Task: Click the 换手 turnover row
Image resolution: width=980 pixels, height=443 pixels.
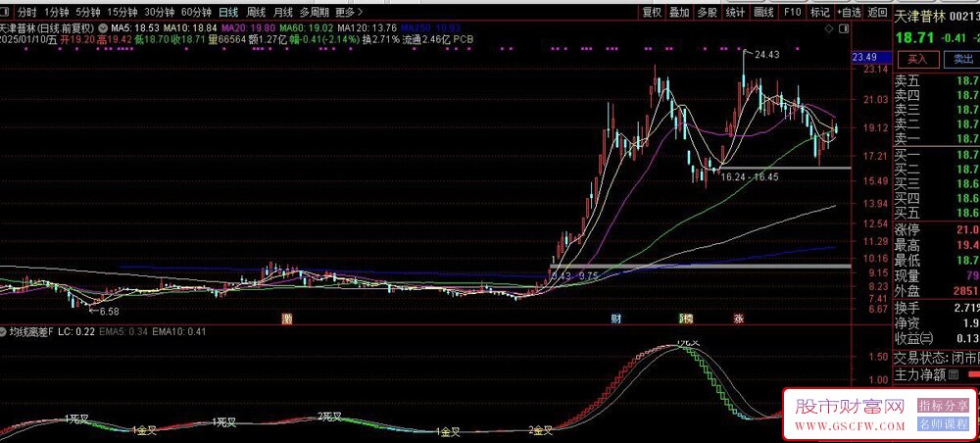Action: [937, 308]
